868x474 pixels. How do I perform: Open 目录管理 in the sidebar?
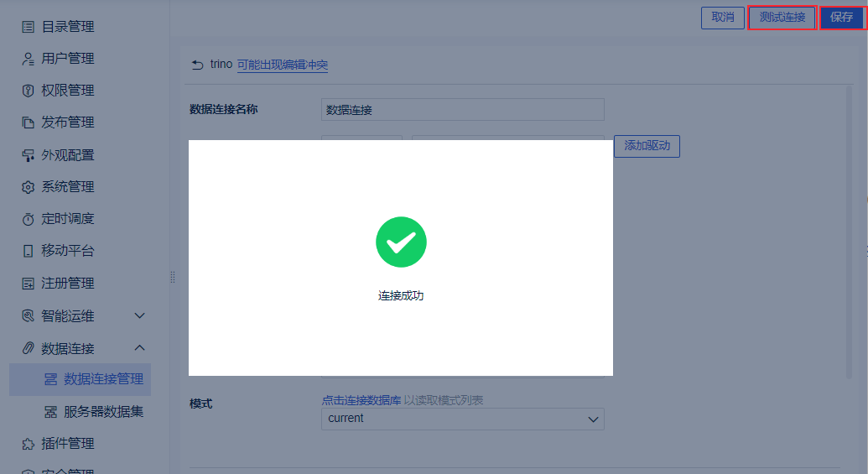pyautogui.click(x=68, y=27)
